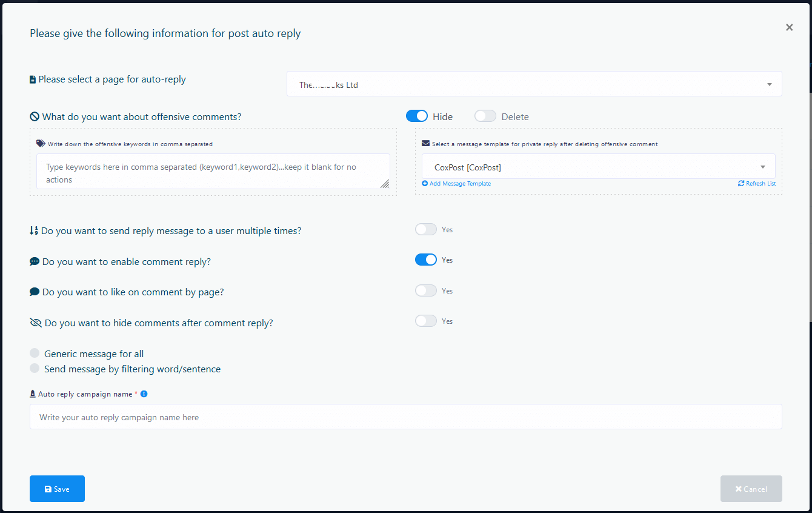Click the envelope icon above message template
Image resolution: width=812 pixels, height=513 pixels.
(x=425, y=144)
